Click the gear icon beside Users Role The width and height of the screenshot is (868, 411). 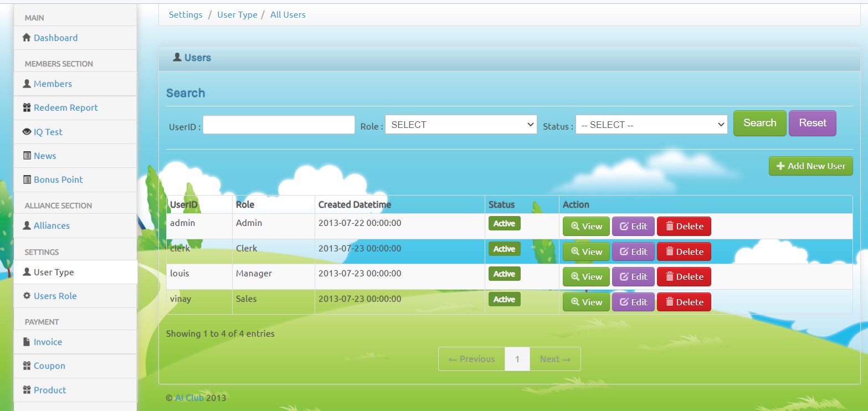pos(27,296)
